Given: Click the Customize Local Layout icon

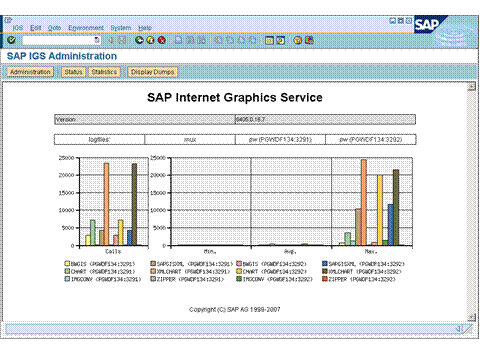Looking at the screenshot, I should click(309, 40).
